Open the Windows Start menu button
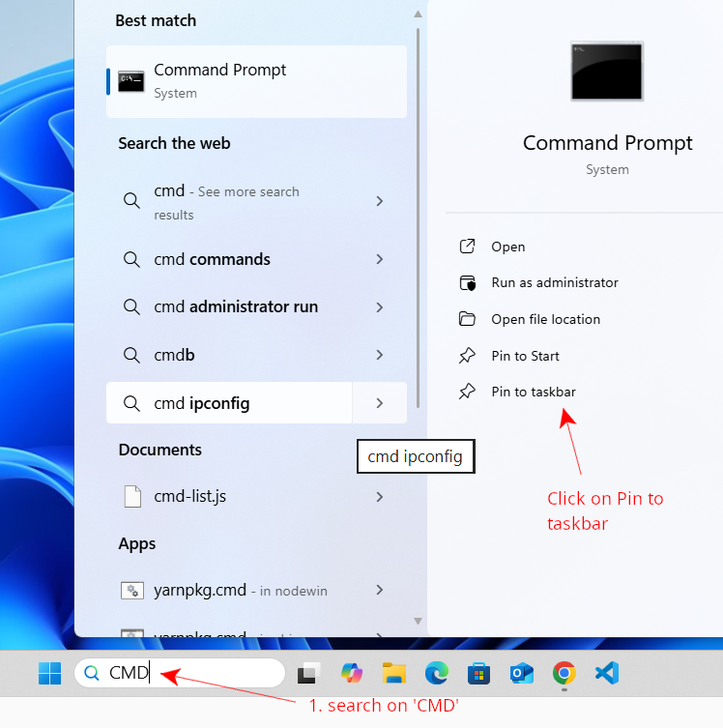Image resolution: width=723 pixels, height=728 pixels. tap(49, 673)
